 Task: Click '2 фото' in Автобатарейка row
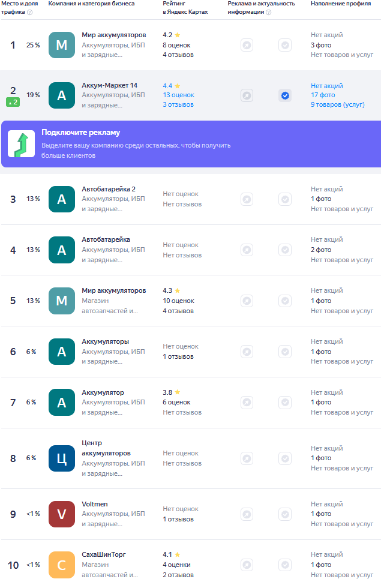click(x=321, y=250)
